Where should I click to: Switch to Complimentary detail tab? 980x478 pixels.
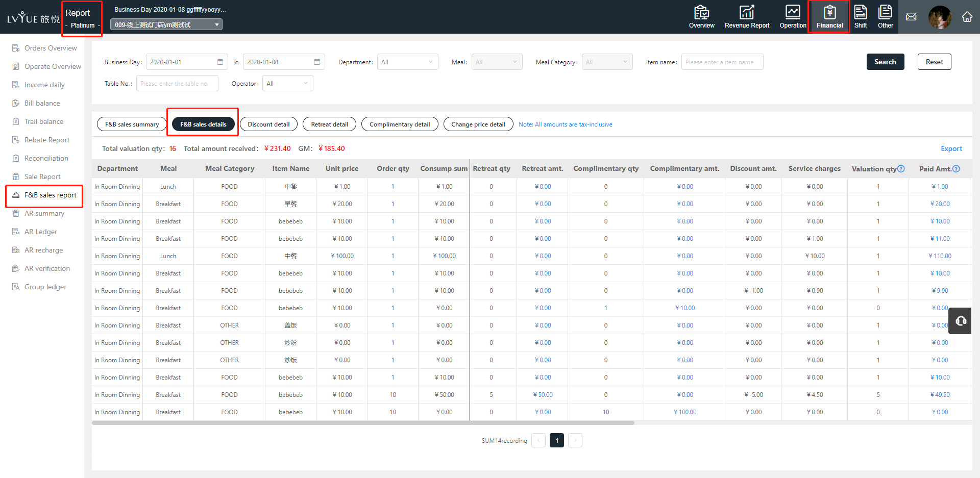pyautogui.click(x=400, y=124)
